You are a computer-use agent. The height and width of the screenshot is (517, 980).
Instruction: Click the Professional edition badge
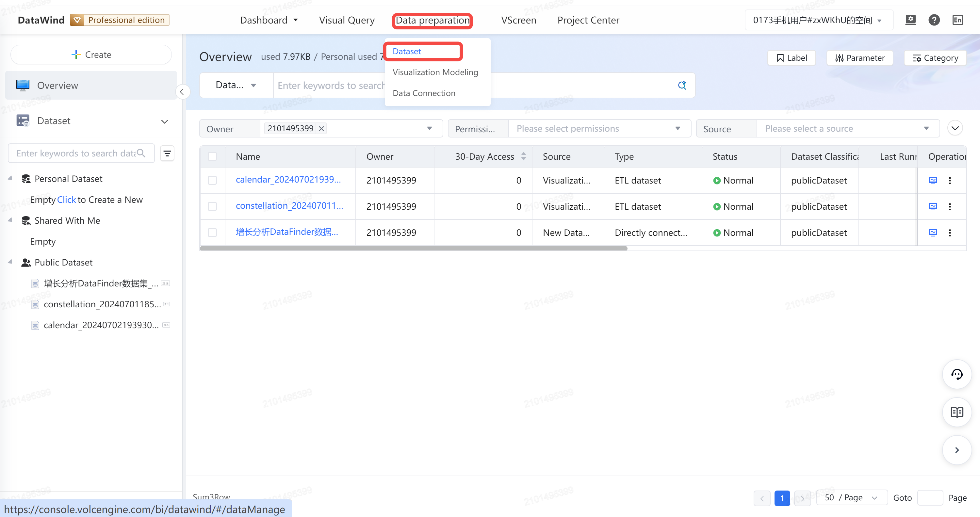(x=120, y=20)
